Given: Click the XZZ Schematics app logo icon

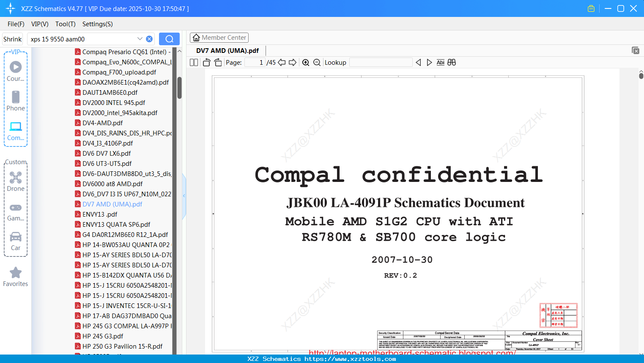Looking at the screenshot, I should click(x=11, y=8).
